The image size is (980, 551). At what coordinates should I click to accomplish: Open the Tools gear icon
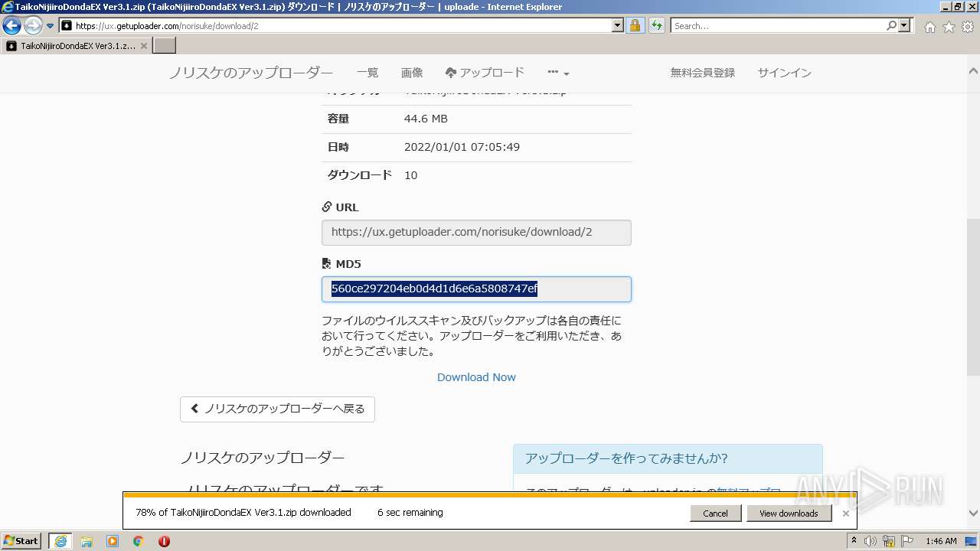pyautogui.click(x=968, y=27)
